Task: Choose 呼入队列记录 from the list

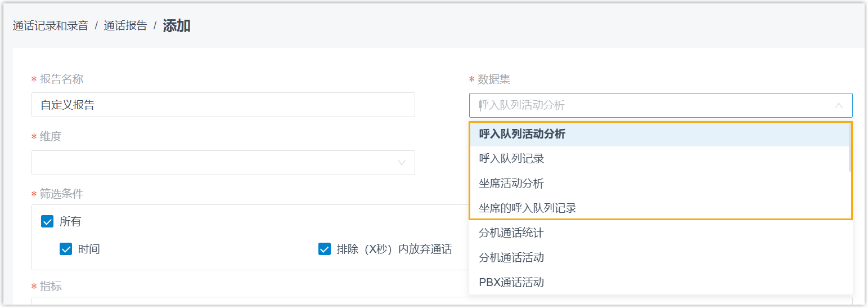Action: 511,159
